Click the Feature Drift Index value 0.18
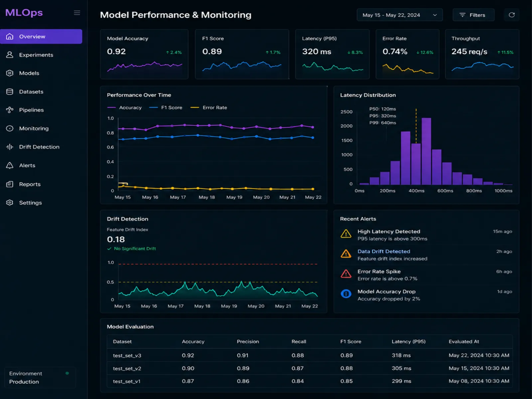The width and height of the screenshot is (532, 399). click(x=116, y=239)
